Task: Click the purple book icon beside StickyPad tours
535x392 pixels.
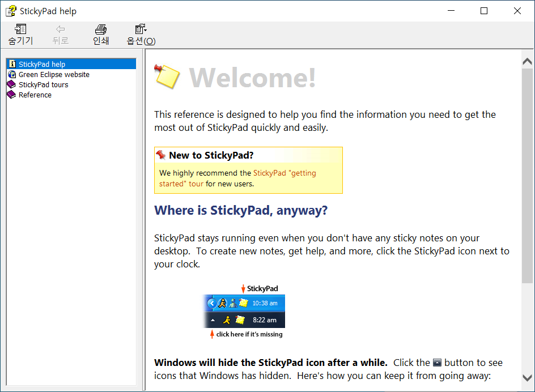Action: coord(11,84)
